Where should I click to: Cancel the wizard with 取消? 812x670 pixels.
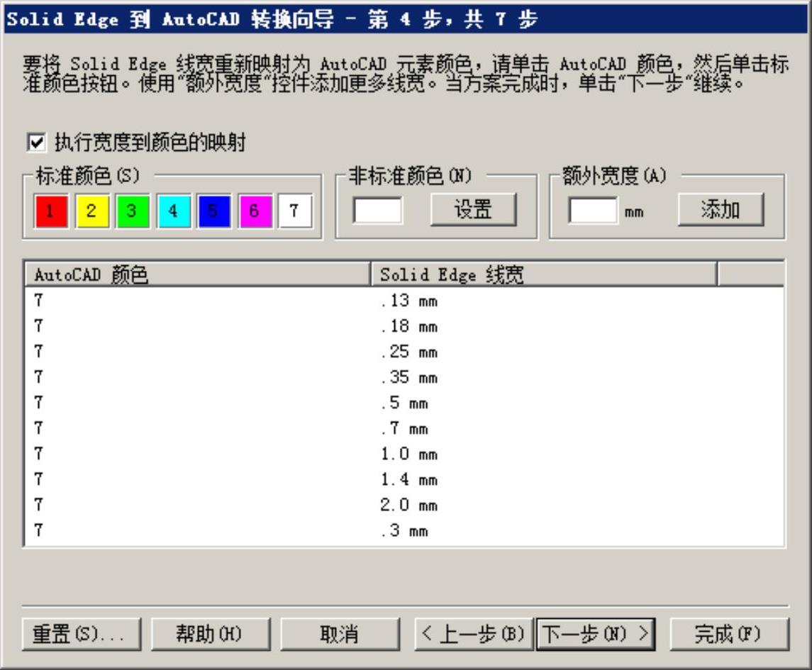pyautogui.click(x=340, y=634)
